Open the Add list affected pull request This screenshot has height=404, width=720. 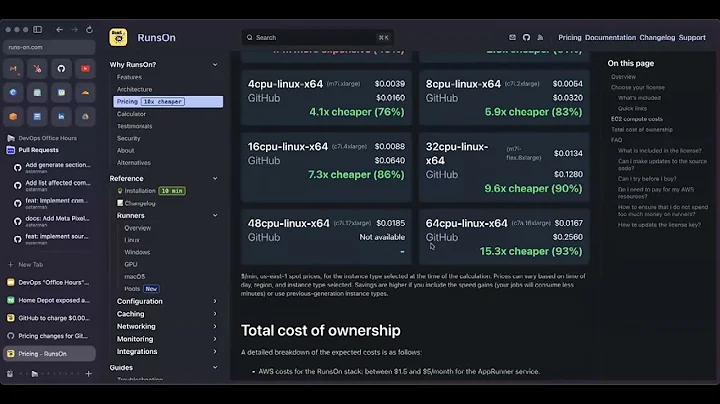click(x=52, y=185)
